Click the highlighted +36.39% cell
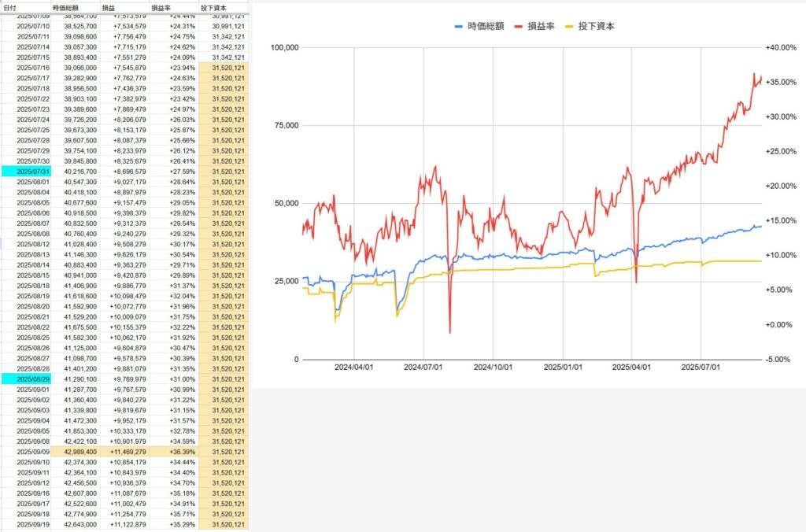Screen dimensions: 806x532 point(176,452)
